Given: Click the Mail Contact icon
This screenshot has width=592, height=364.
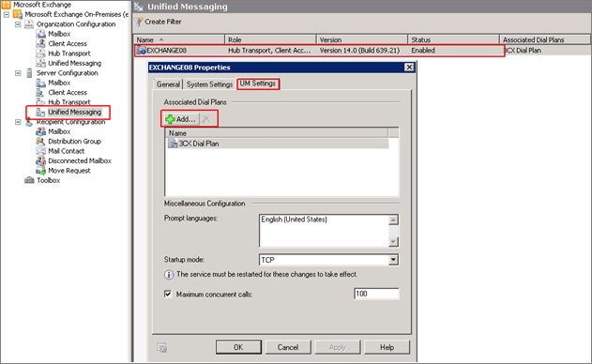Looking at the screenshot, I should tap(40, 151).
